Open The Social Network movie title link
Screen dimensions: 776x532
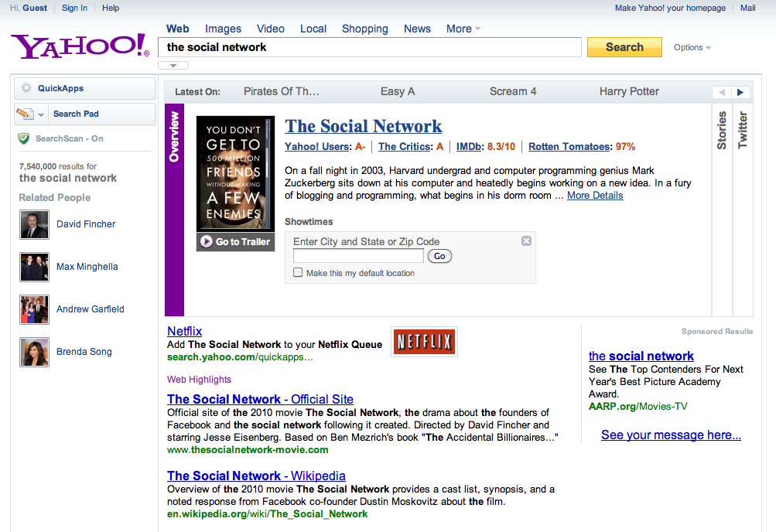364,126
